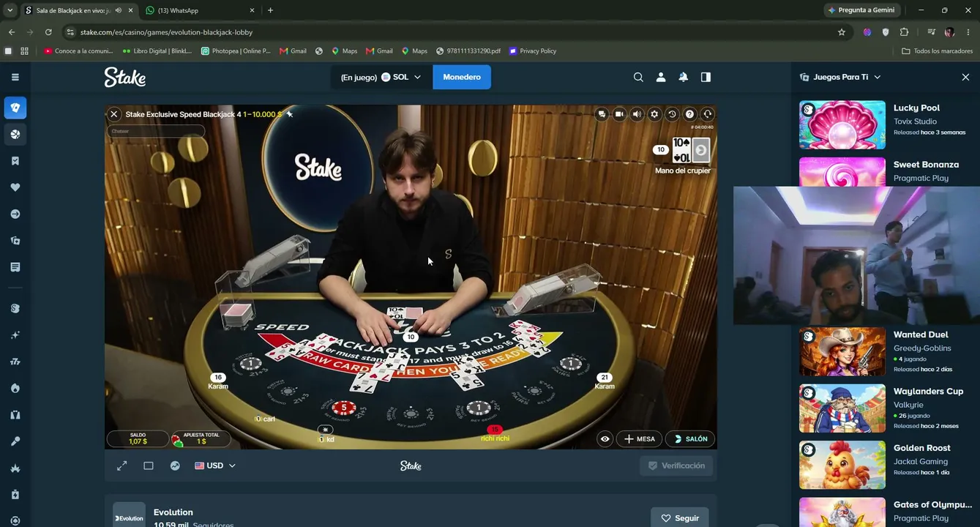The image size is (980, 527).
Task: Close the Juegos Para Ti panel
Action: 965,77
